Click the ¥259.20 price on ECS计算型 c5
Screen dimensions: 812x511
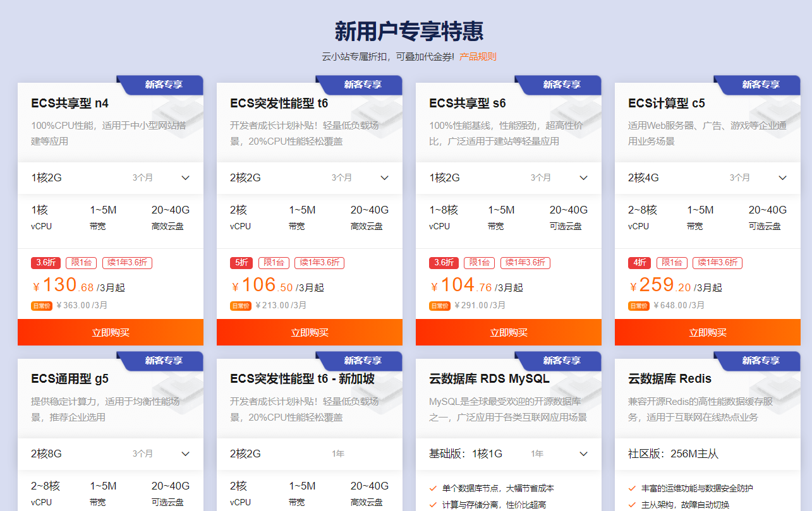coord(660,286)
